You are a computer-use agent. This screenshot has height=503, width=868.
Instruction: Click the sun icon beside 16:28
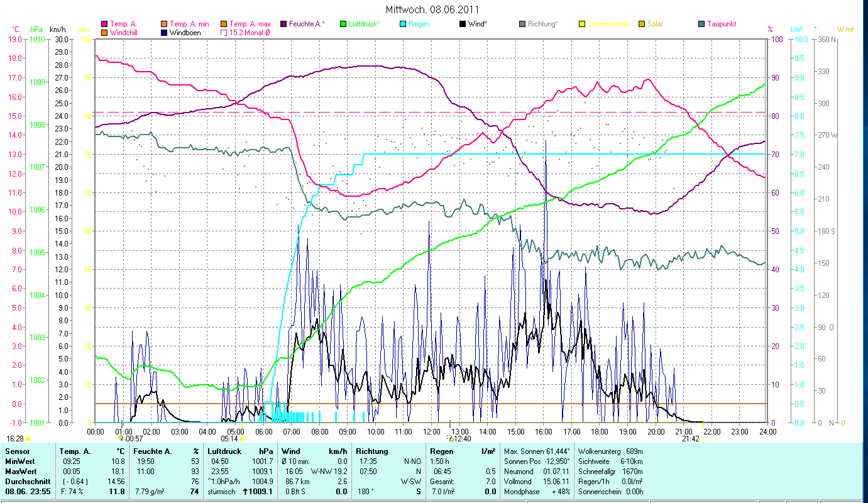click(x=28, y=439)
